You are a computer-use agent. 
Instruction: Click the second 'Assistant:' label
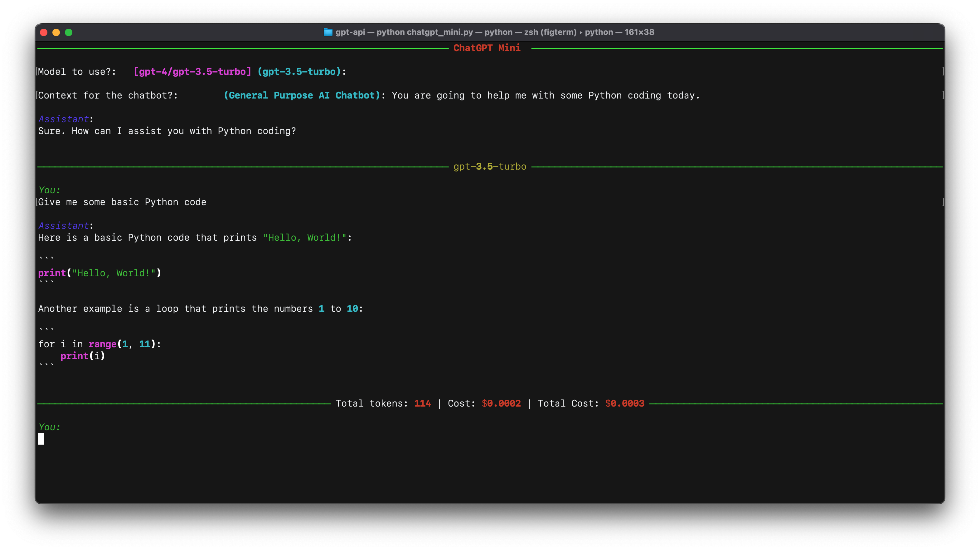click(66, 225)
